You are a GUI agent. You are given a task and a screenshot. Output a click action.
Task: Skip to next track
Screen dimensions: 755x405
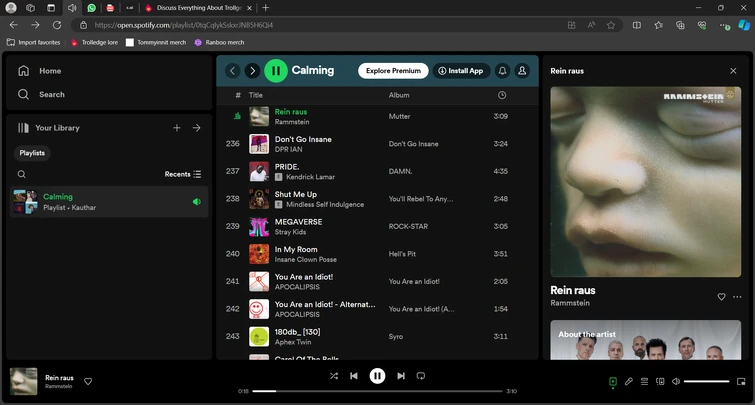coord(401,376)
